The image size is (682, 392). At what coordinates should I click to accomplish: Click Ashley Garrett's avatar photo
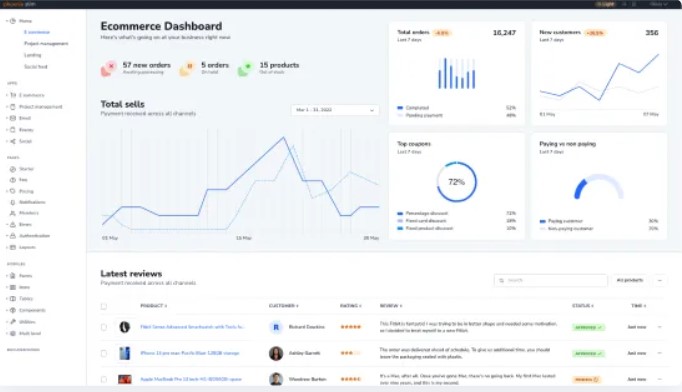click(276, 353)
